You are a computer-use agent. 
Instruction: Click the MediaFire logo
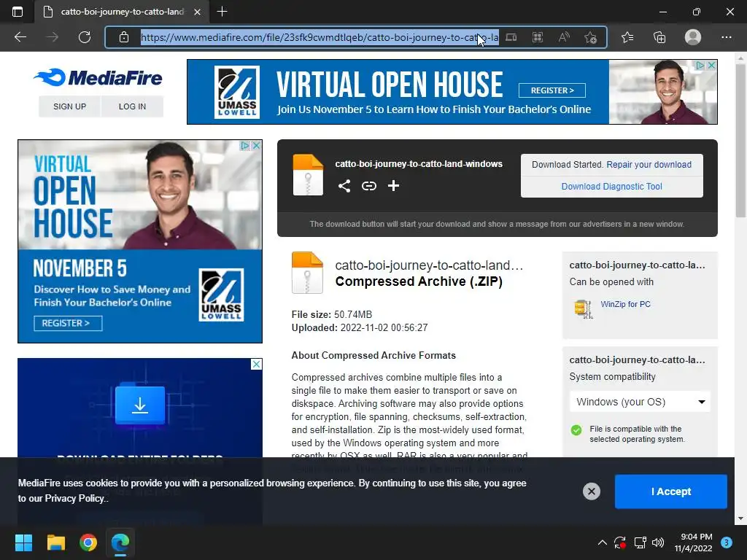(x=98, y=77)
